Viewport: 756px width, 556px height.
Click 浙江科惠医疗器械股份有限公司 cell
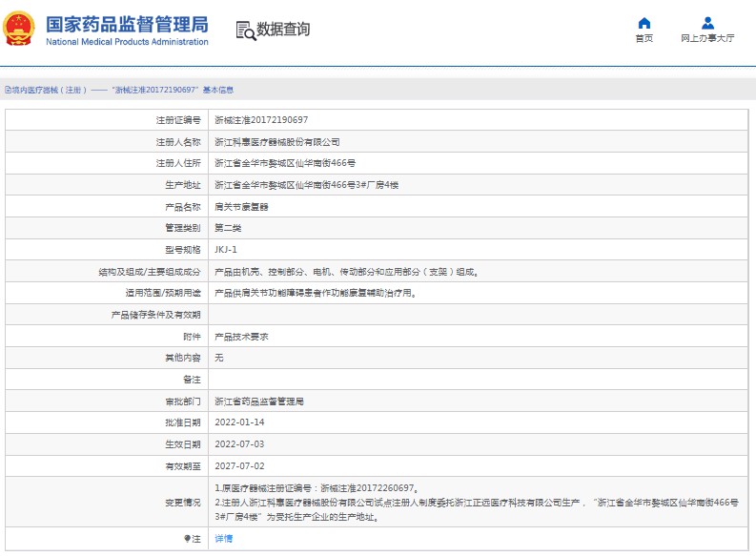coord(277,142)
